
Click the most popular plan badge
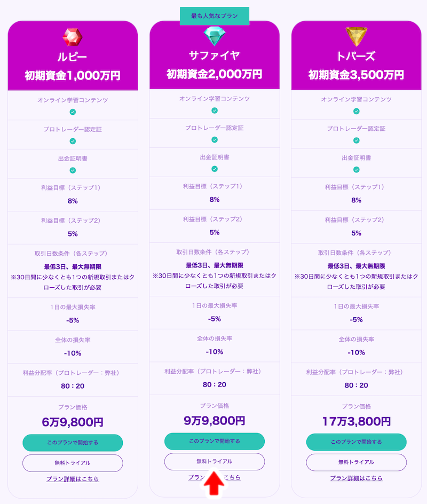(x=215, y=16)
